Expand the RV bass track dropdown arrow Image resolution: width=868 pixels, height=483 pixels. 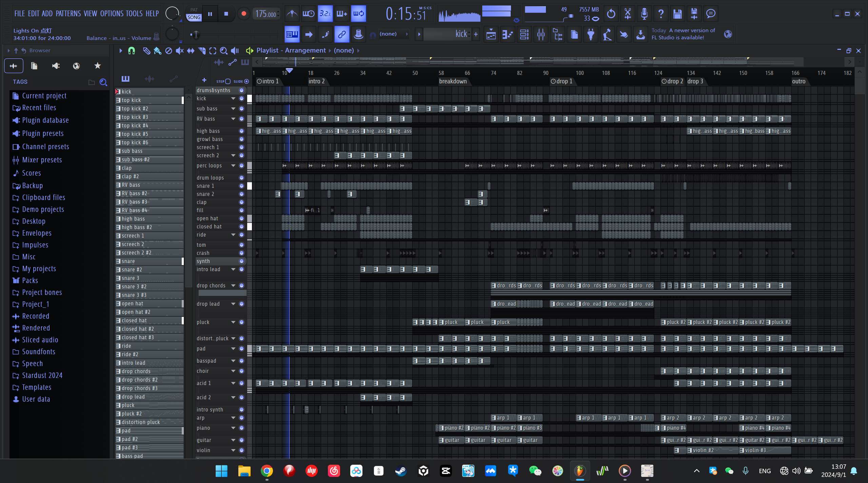[x=233, y=119]
